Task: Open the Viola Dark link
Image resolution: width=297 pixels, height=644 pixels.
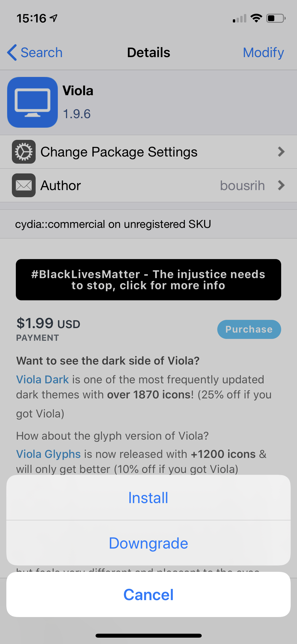Action: pos(43,380)
